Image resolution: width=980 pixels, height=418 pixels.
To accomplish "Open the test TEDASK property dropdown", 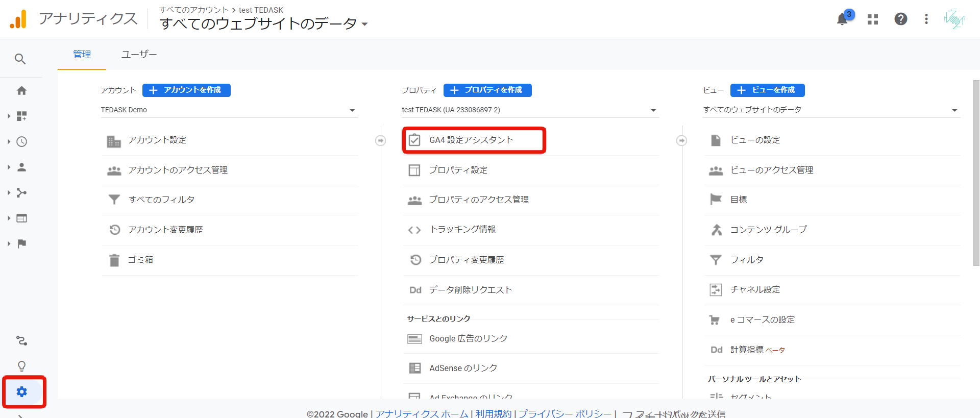I will click(x=529, y=110).
